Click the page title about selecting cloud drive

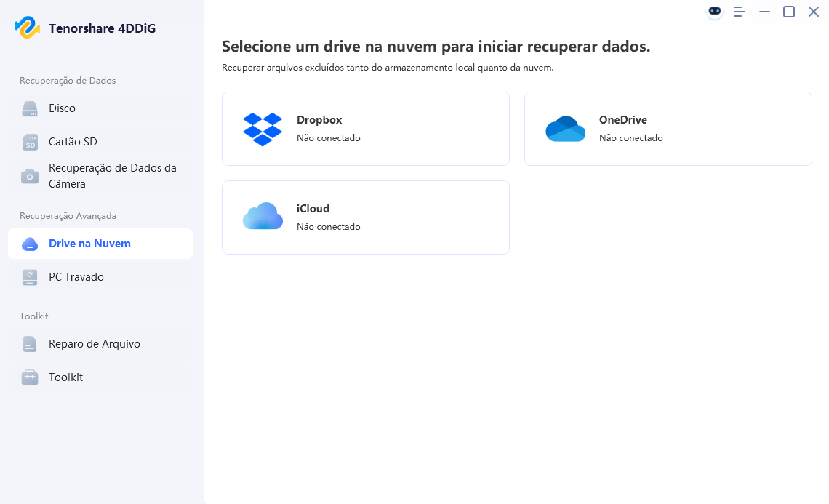point(436,45)
